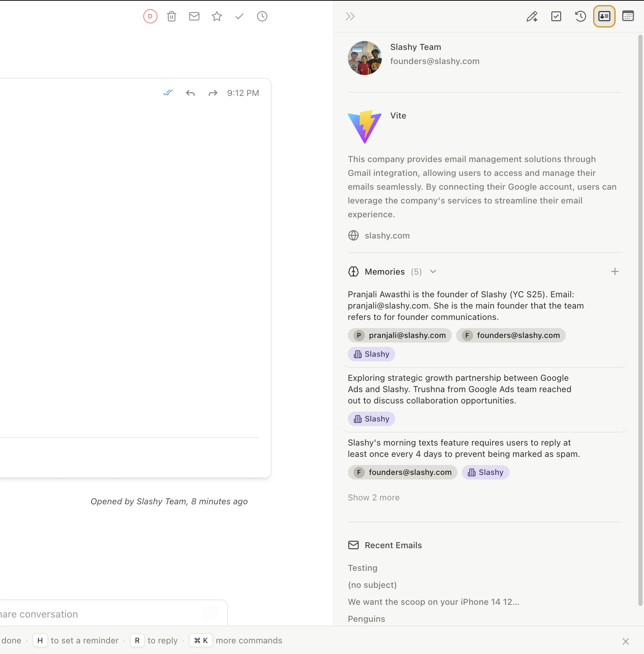Collapse the Memories section chevron
This screenshot has width=644, height=654.
click(433, 272)
